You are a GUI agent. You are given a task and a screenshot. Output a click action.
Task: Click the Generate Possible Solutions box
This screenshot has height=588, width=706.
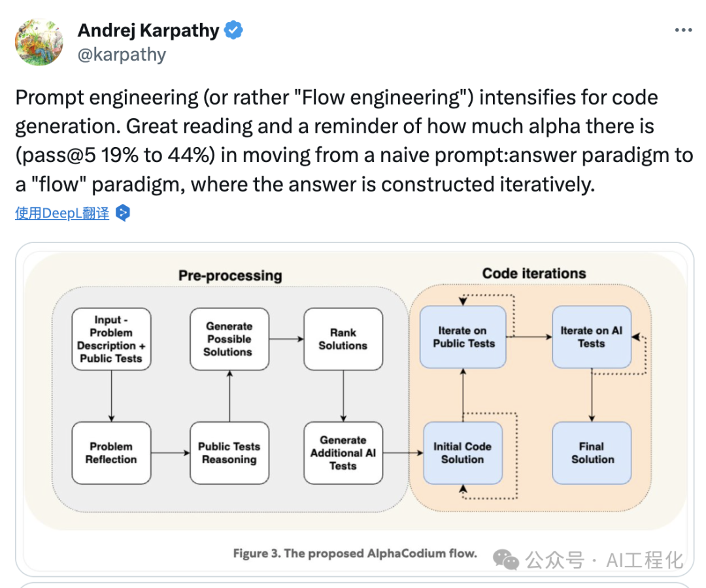(x=229, y=339)
